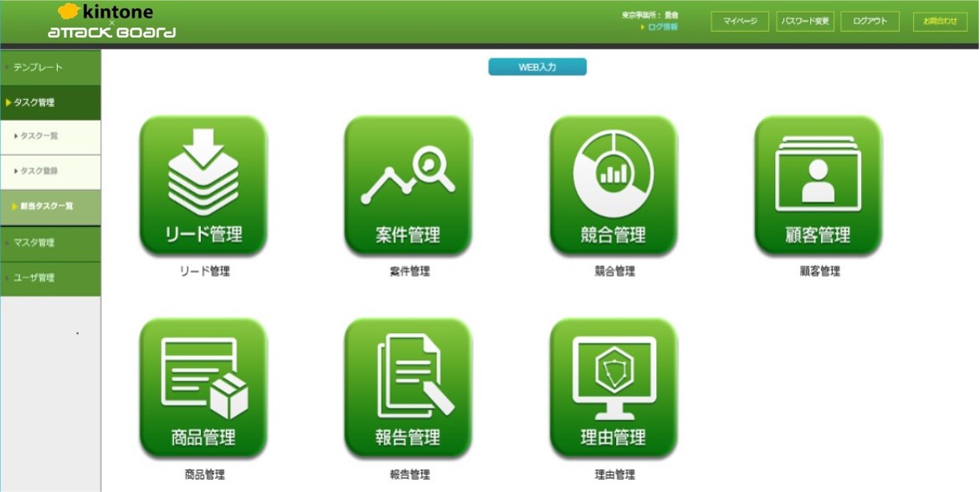The width and height of the screenshot is (980, 492).
Task: Open the リード管理 stacked-layers download icon
Action: (x=203, y=185)
